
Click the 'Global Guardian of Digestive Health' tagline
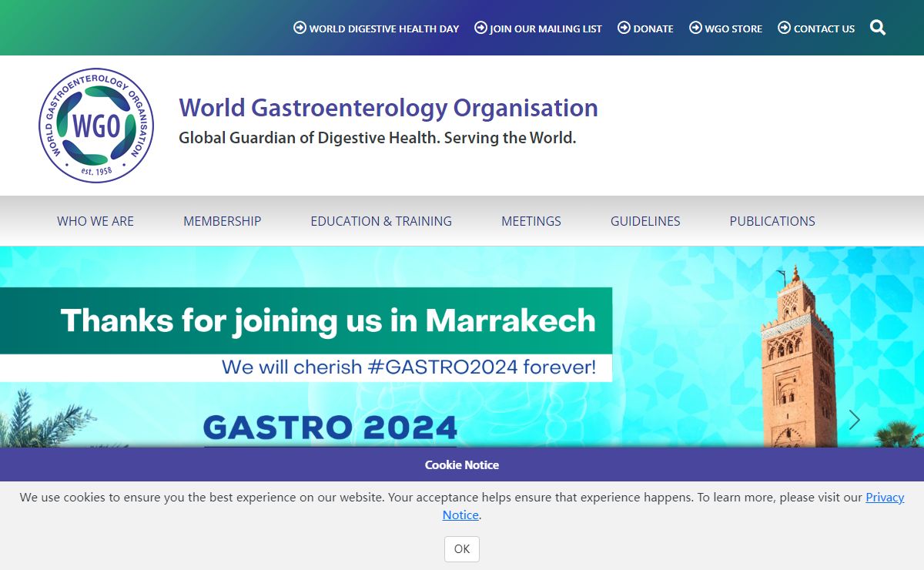377,139
